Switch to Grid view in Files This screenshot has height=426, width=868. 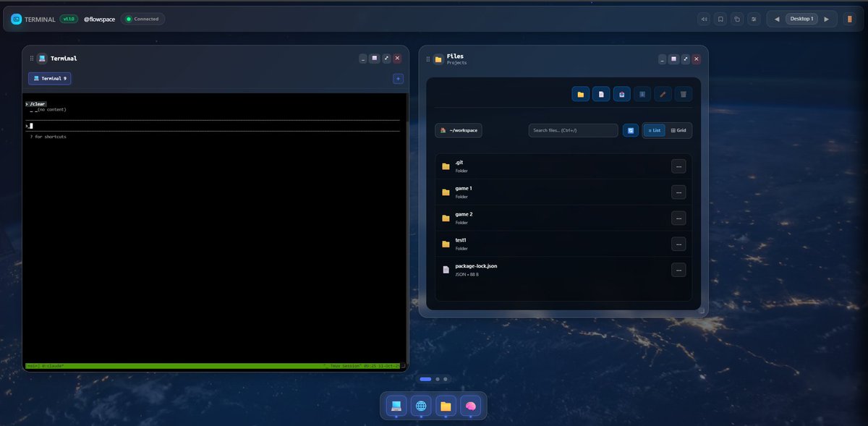[678, 130]
